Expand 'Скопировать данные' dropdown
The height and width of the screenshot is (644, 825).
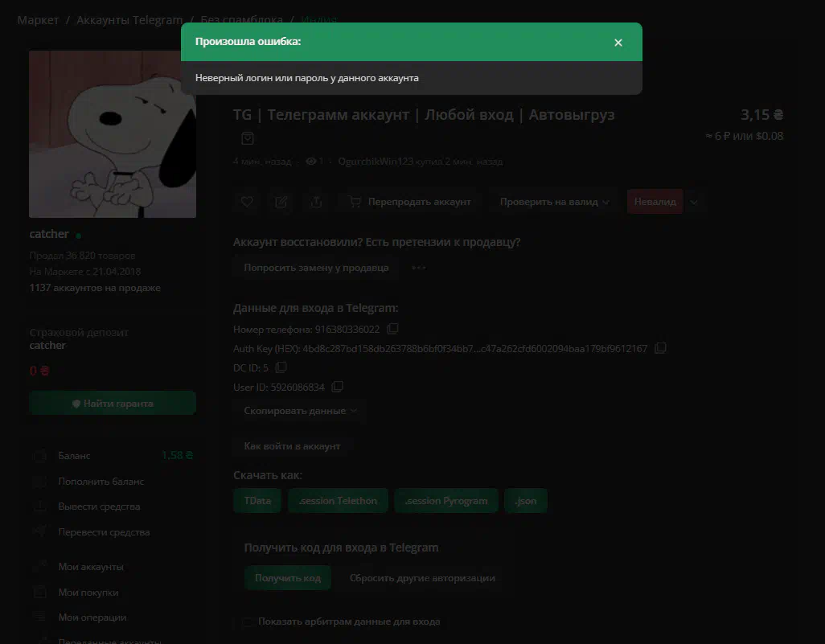tap(300, 411)
